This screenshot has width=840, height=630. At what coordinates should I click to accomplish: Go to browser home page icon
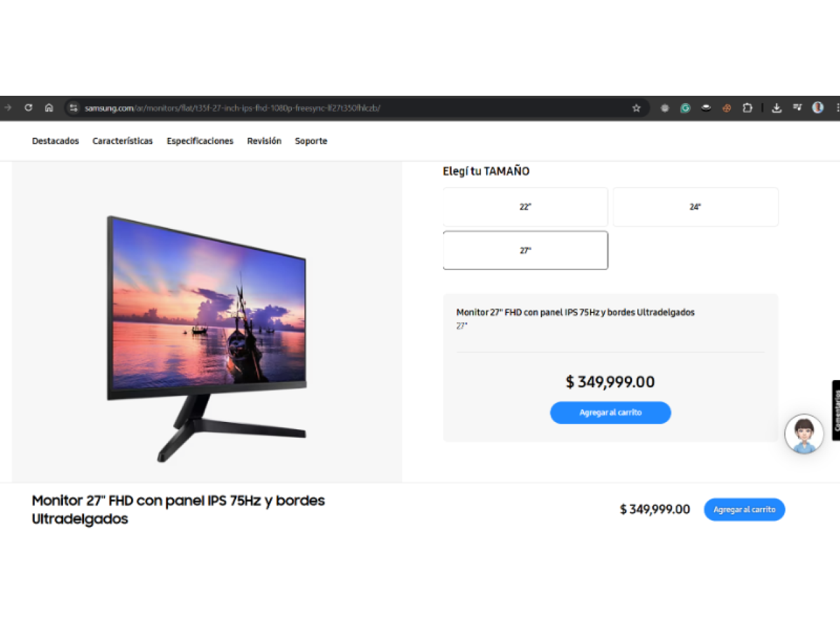tap(49, 108)
